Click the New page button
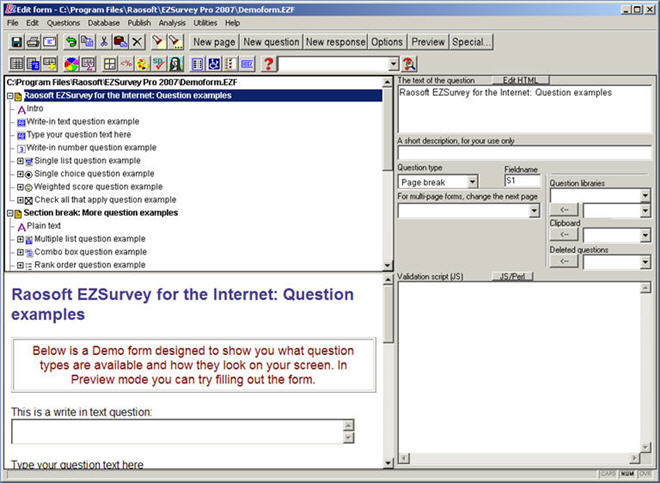This screenshot has width=660, height=483. pos(214,42)
